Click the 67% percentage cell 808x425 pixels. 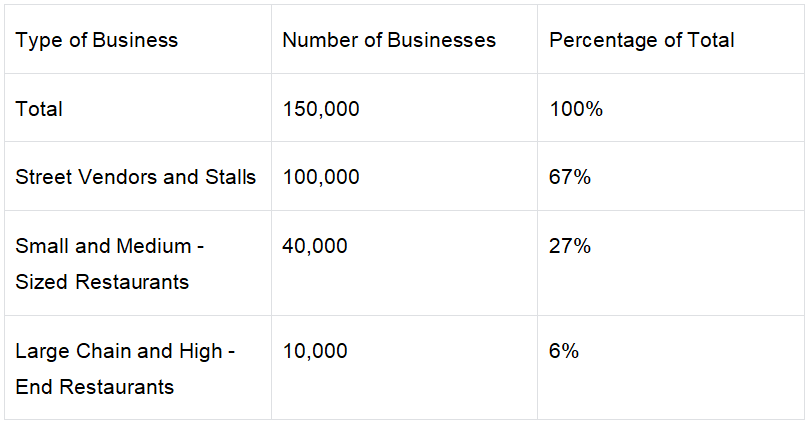coord(670,176)
